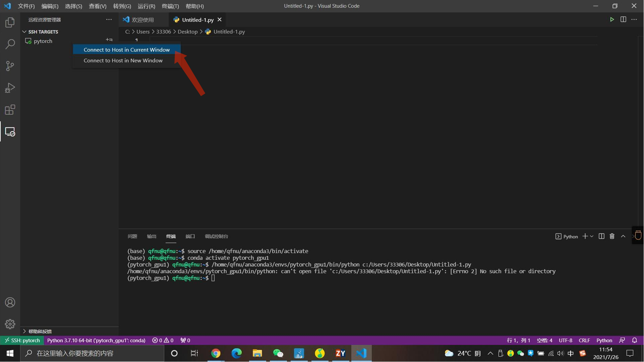The width and height of the screenshot is (644, 362).
Task: Open Remote Explorer panel ellipsis menu
Action: [109, 19]
